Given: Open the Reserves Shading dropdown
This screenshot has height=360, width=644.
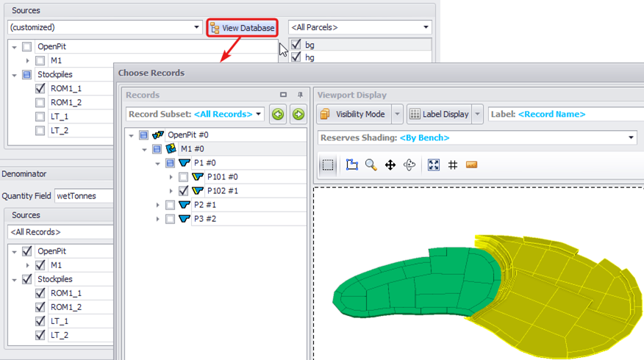Looking at the screenshot, I should (477, 138).
